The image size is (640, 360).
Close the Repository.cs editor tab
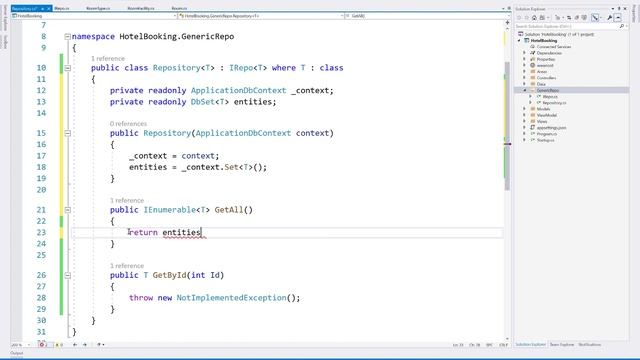click(x=49, y=8)
